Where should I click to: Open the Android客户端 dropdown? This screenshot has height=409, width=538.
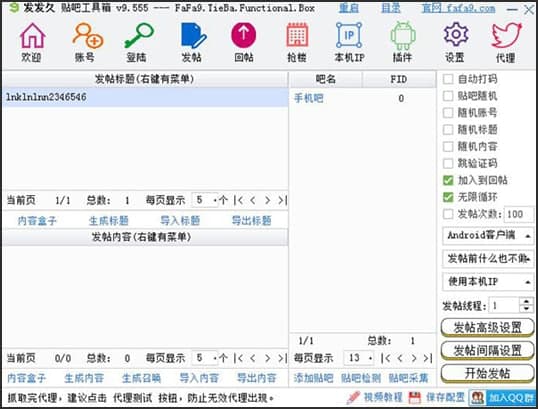(x=488, y=235)
